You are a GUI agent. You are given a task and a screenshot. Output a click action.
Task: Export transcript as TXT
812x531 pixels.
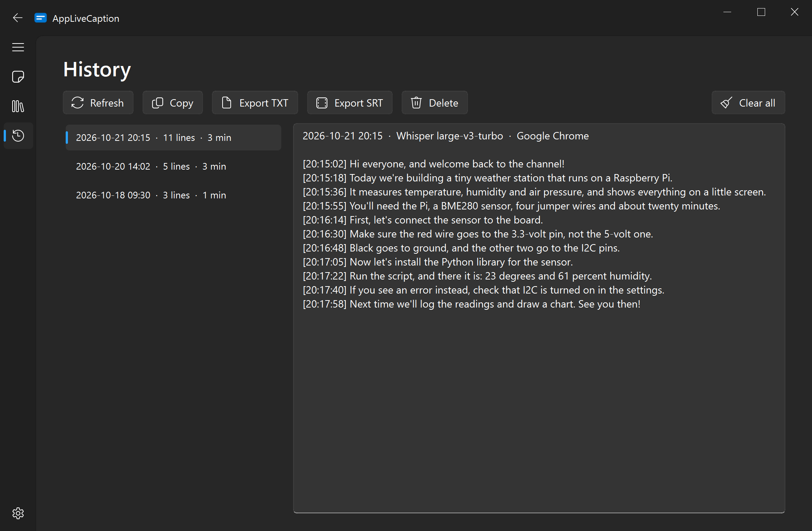(255, 103)
